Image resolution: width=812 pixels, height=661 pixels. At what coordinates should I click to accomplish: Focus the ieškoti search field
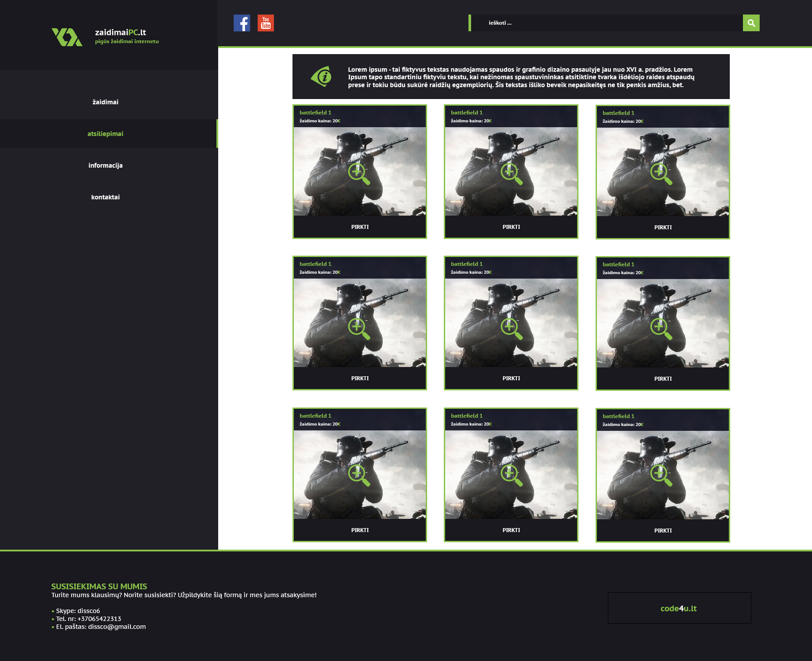click(x=607, y=23)
